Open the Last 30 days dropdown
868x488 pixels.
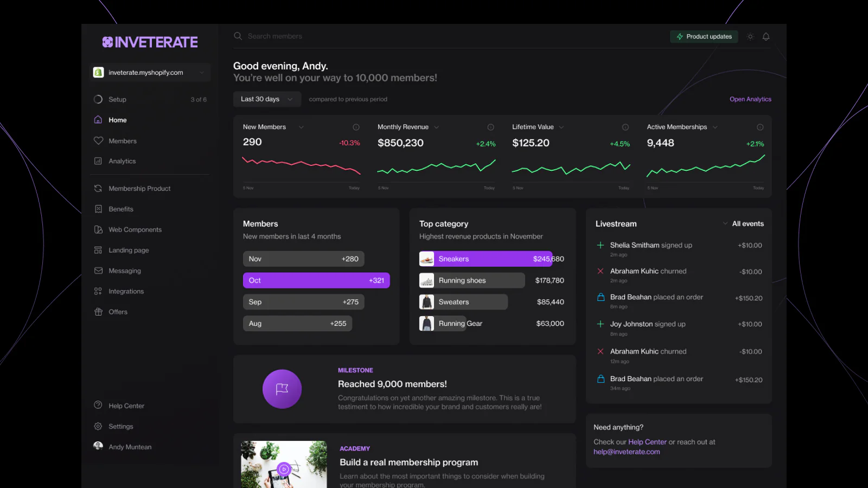267,99
